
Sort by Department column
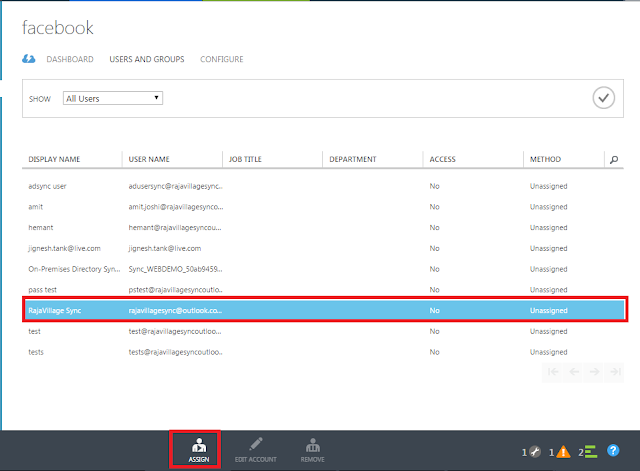pos(353,159)
